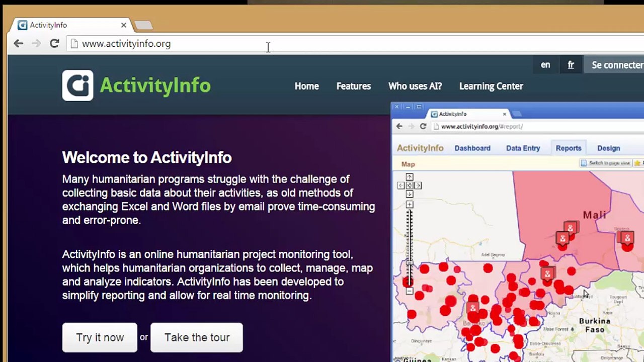Go back using the browser back arrow
This screenshot has width=644, height=362.
point(19,44)
